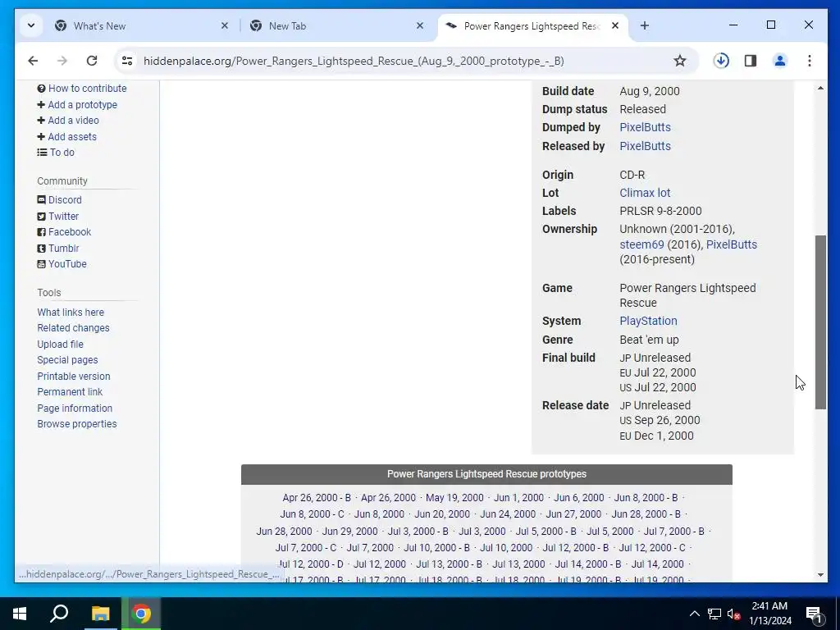The height and width of the screenshot is (630, 840).
Task: Open Jul 3, 2000 - B prototype link
Action: pos(418,532)
